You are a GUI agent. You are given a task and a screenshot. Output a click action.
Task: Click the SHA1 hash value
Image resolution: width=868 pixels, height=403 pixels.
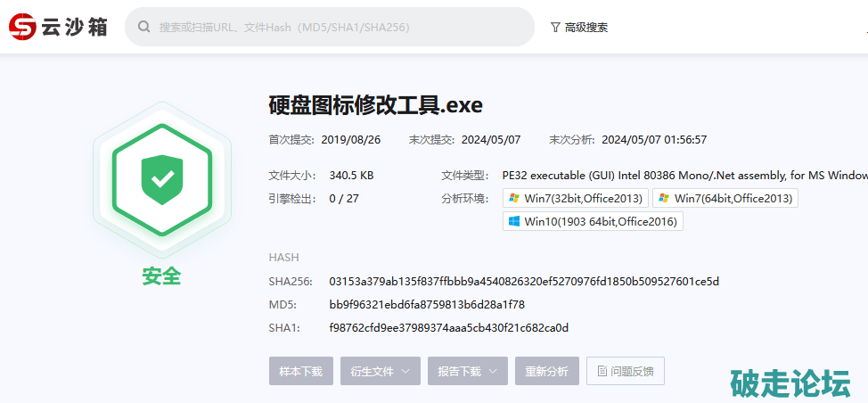pos(448,328)
